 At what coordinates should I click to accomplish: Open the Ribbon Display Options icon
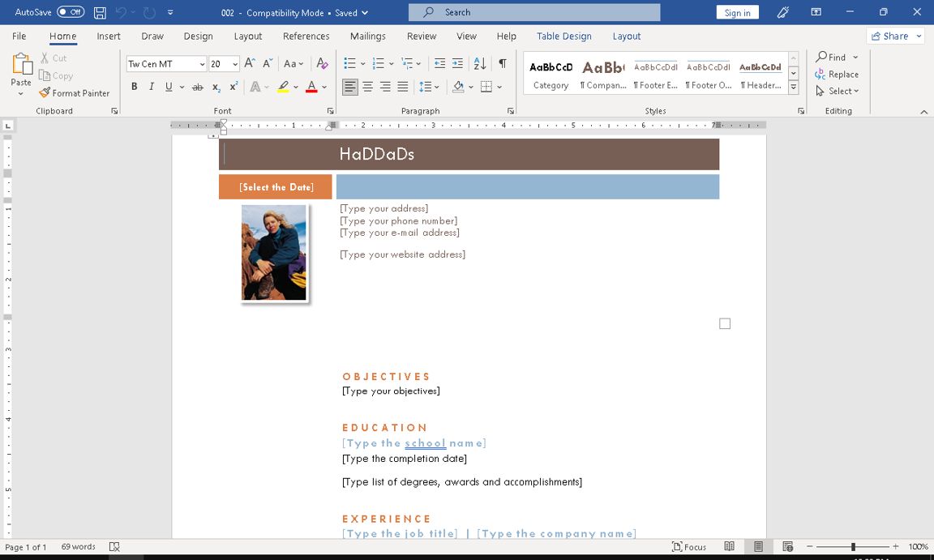(x=816, y=12)
